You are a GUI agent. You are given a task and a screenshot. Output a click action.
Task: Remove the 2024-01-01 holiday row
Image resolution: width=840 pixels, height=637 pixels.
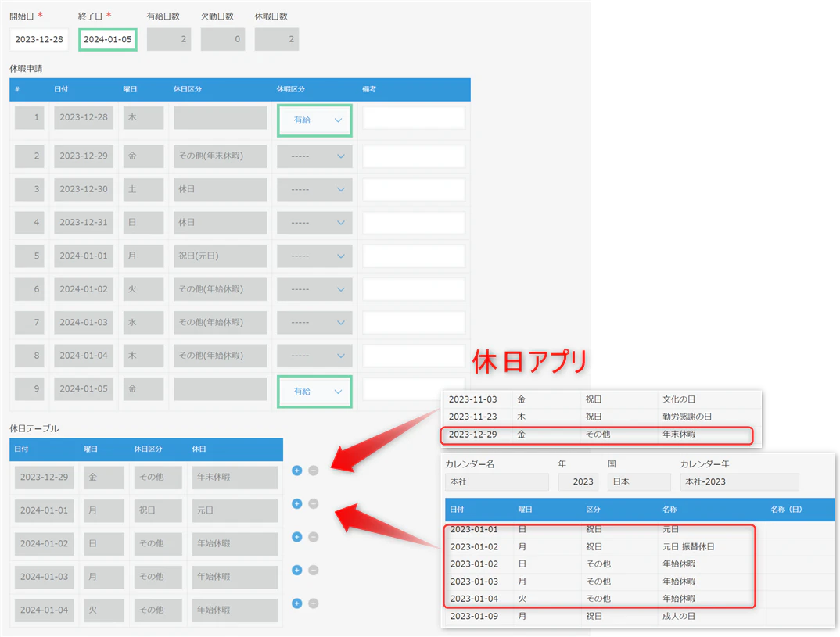(x=314, y=503)
